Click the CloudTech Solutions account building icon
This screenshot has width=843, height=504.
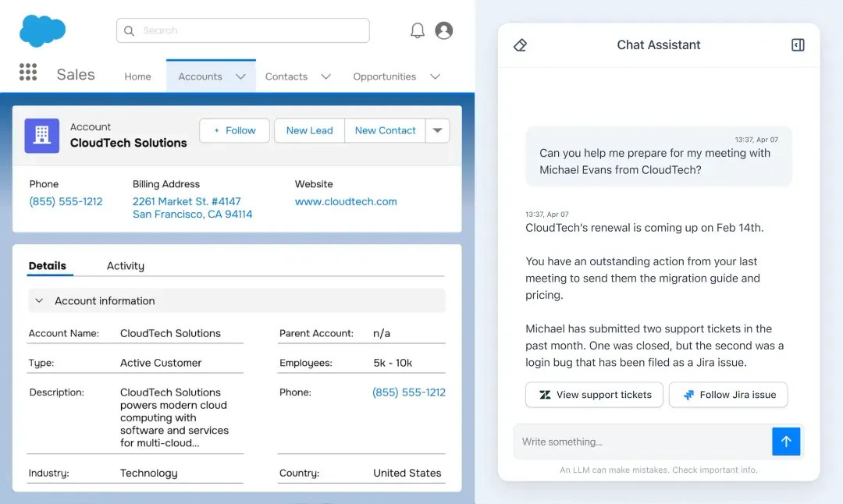(42, 136)
